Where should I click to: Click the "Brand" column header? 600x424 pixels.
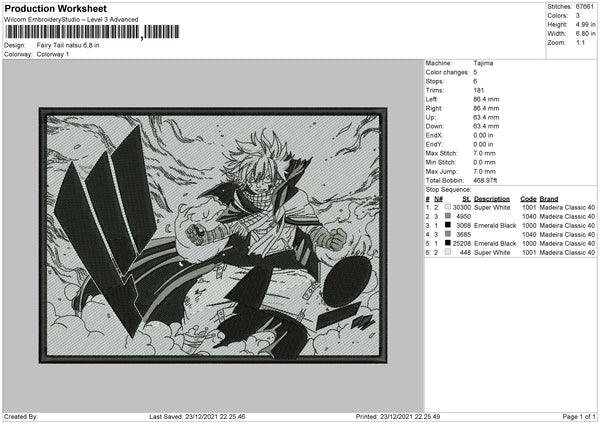549,199
